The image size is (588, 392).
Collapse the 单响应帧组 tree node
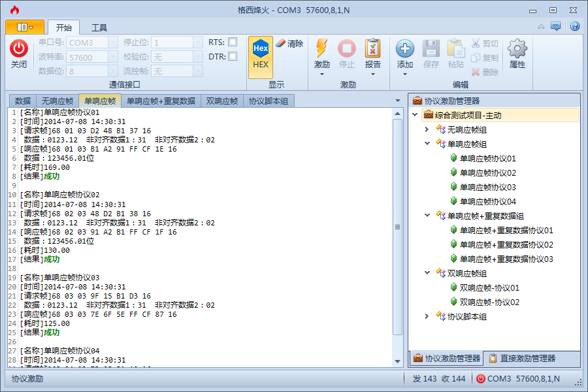(427, 144)
